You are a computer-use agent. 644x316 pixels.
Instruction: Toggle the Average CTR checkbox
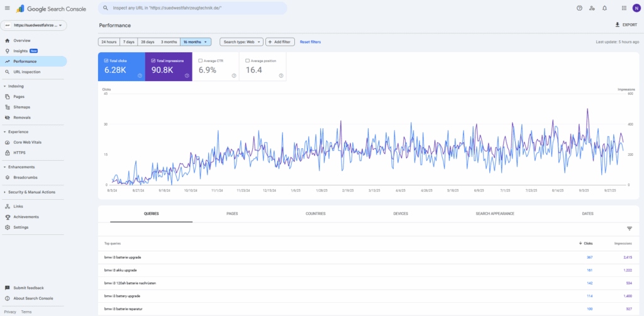[201, 61]
